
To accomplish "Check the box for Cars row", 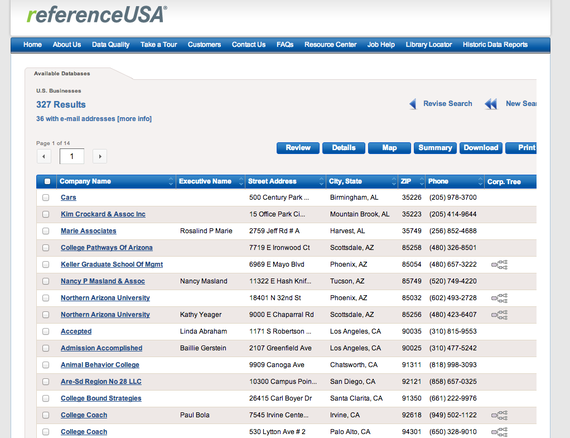I will pos(45,197).
